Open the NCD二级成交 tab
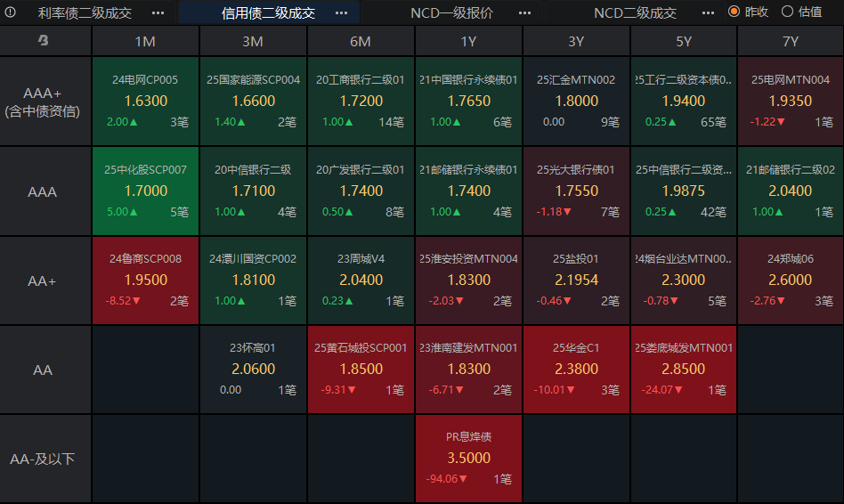The image size is (844, 504). click(635, 13)
